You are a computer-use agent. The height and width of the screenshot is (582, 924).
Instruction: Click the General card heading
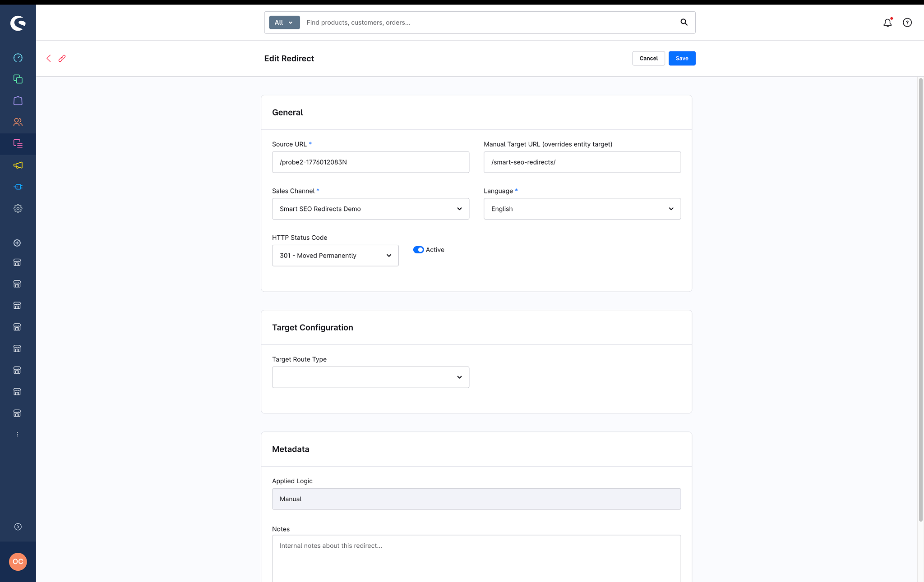click(287, 113)
